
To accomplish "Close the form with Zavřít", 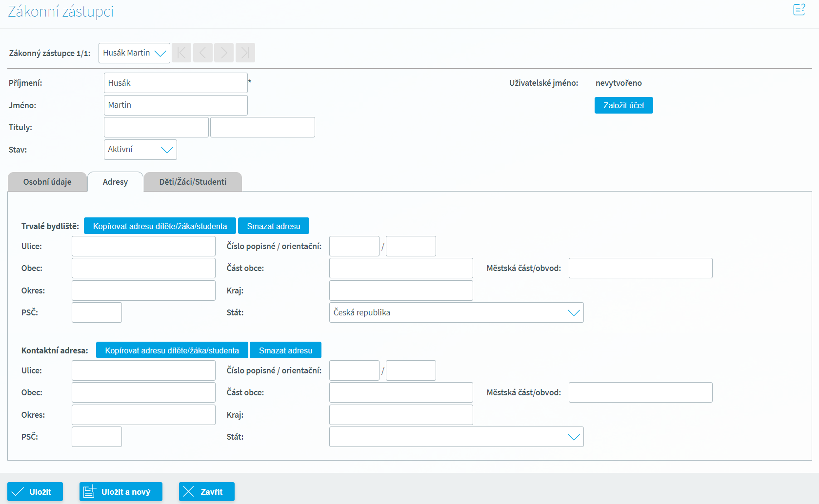I will point(207,492).
